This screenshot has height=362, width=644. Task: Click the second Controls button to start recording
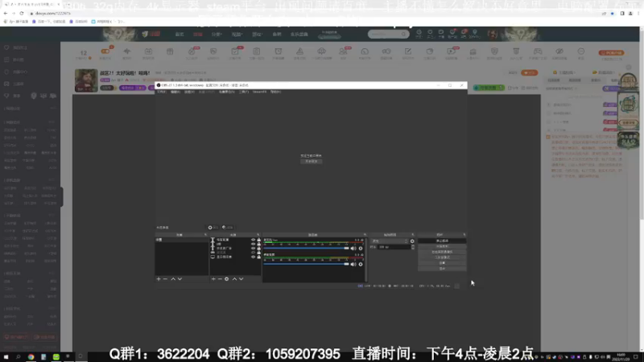coord(442,246)
